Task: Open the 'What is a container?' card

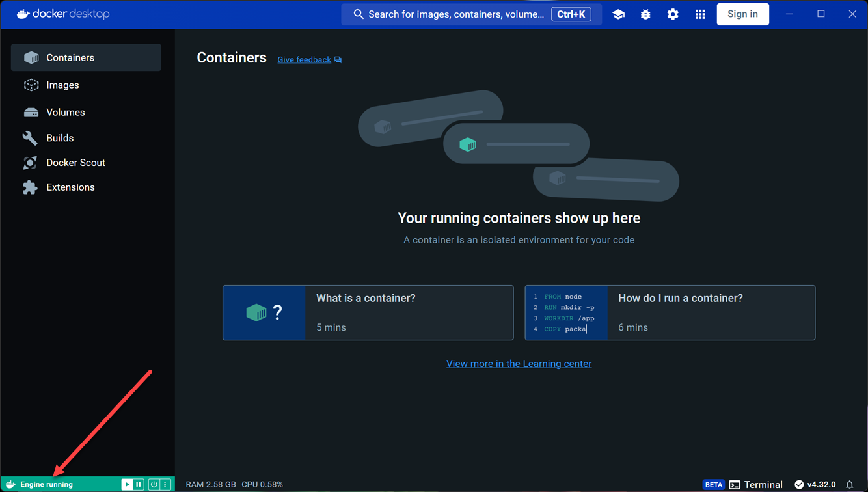Action: (368, 312)
